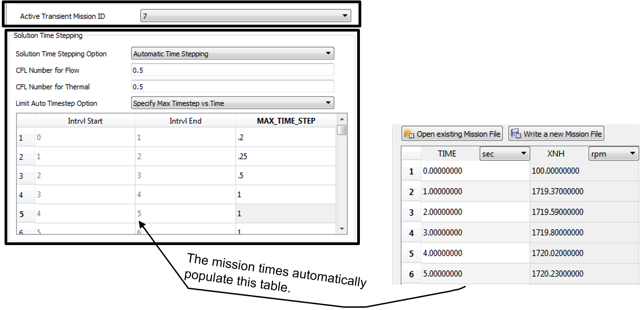Click Intrvl Start cell in row 1

pyautogui.click(x=85, y=137)
